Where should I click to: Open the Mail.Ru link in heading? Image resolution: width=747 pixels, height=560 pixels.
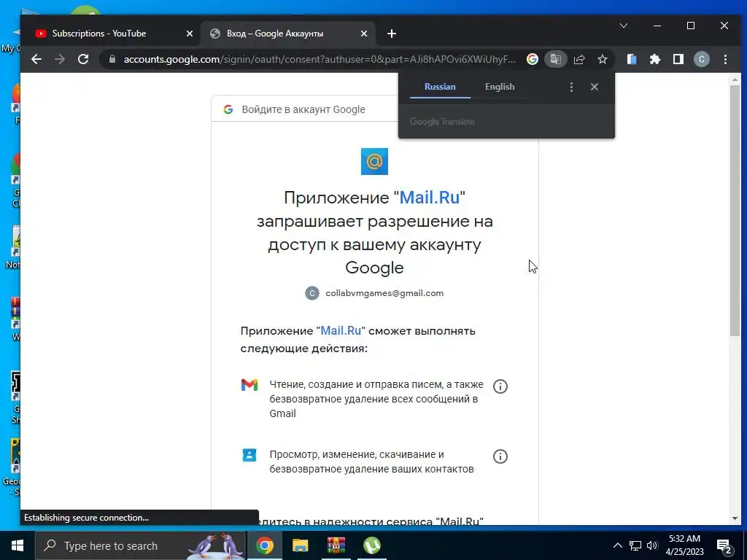(430, 197)
